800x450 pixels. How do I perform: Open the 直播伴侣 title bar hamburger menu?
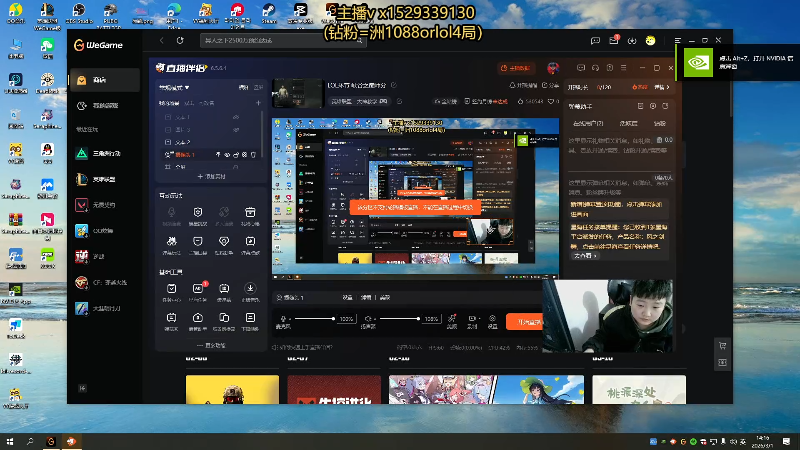[623, 68]
